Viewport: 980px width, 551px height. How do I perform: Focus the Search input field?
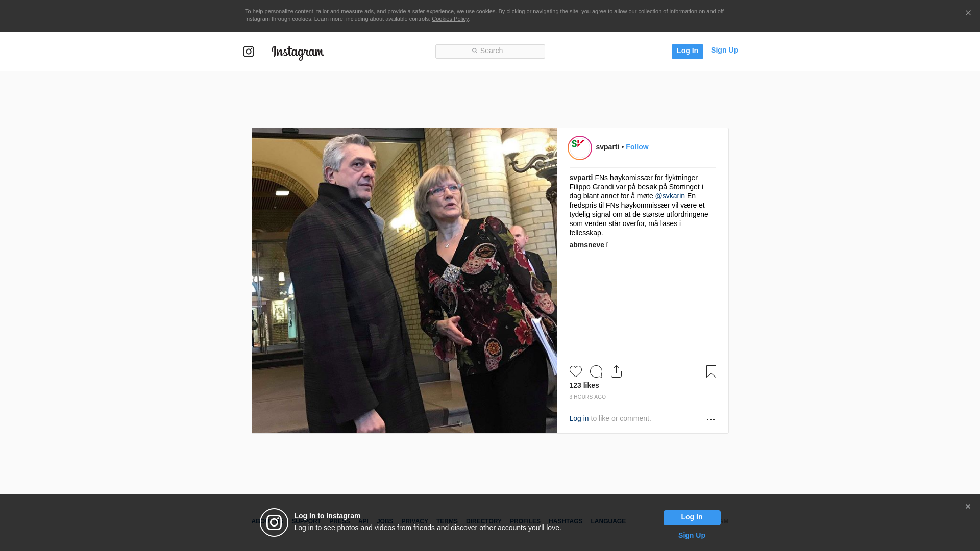tap(490, 51)
